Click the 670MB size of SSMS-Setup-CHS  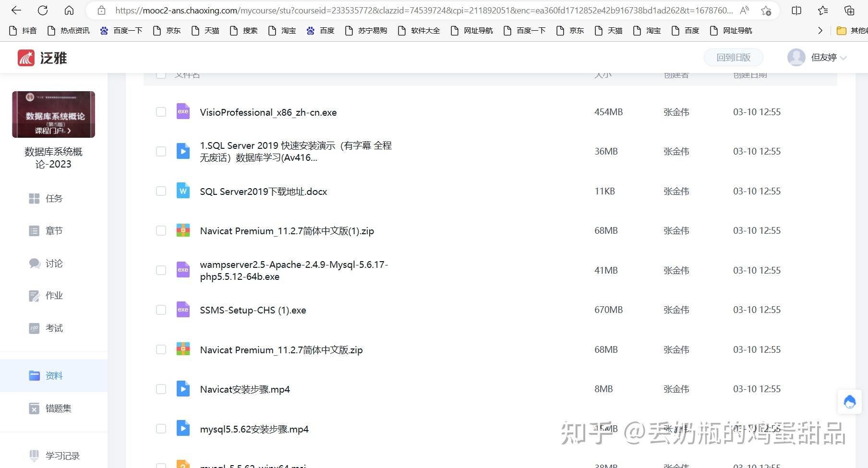608,310
